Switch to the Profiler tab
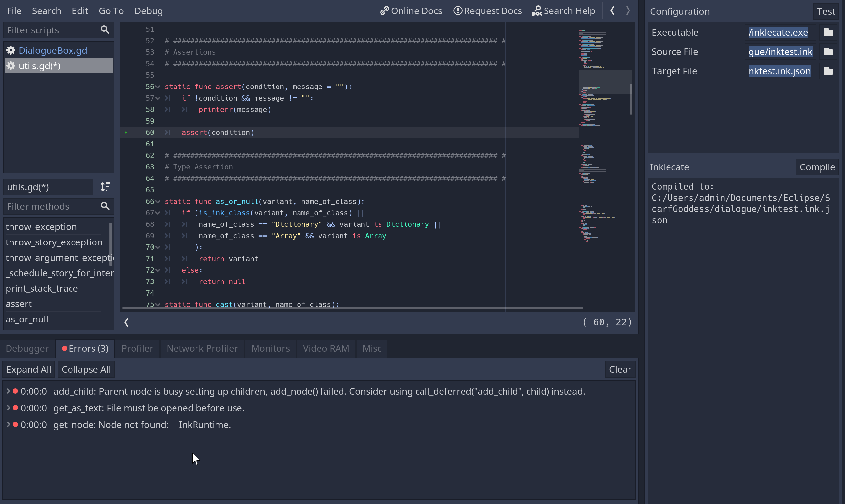845x504 pixels. pyautogui.click(x=137, y=348)
